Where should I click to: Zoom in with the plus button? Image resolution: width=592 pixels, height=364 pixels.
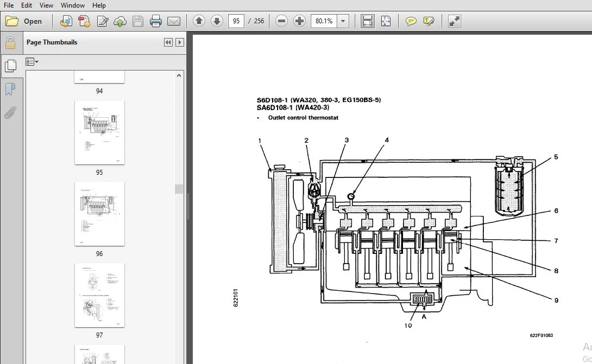[299, 21]
